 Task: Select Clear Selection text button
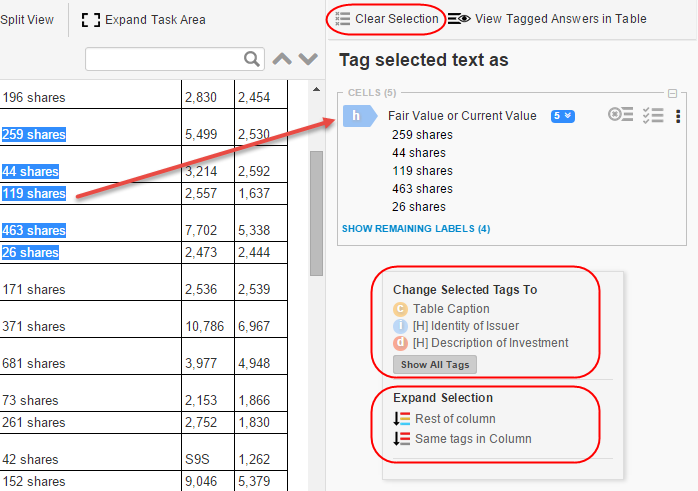397,19
